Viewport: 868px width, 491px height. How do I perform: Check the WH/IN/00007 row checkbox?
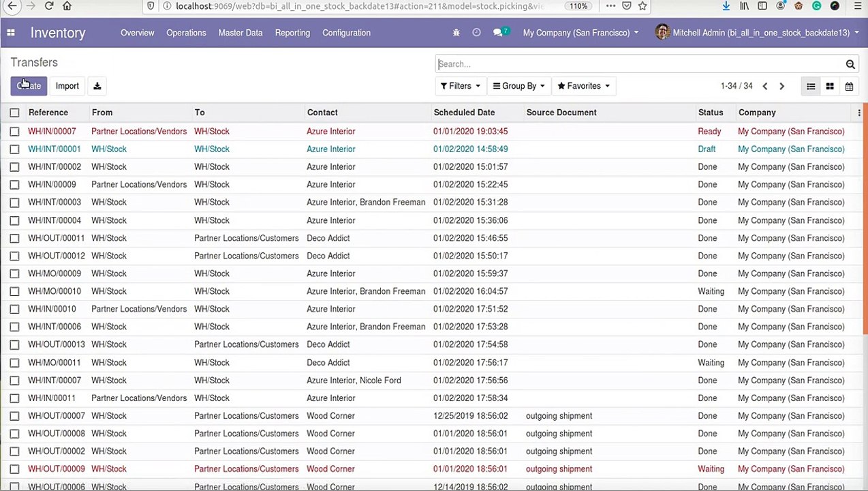pos(14,131)
